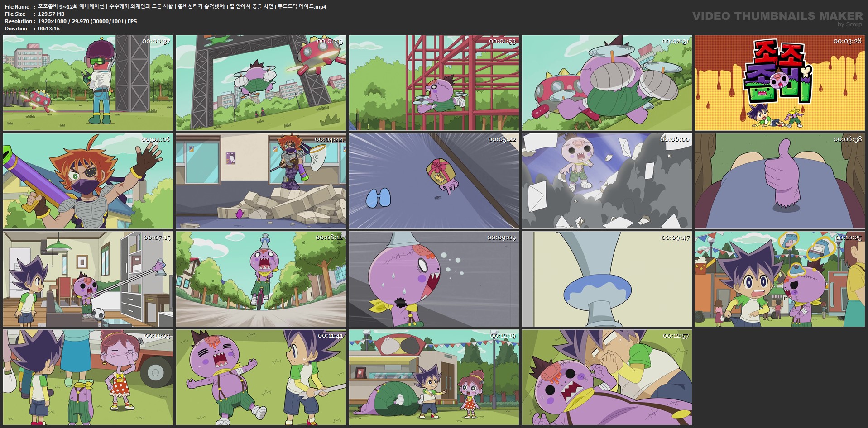The image size is (868, 428).
Task: Open the thumbnail stamped 00:01:53
Action: pyautogui.click(x=434, y=83)
